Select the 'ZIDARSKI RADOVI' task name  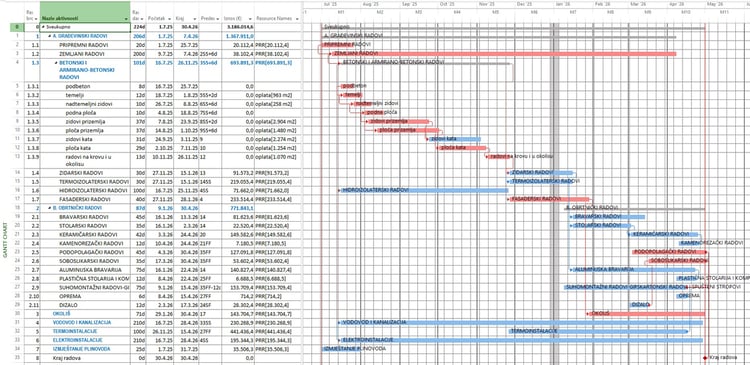pos(81,173)
